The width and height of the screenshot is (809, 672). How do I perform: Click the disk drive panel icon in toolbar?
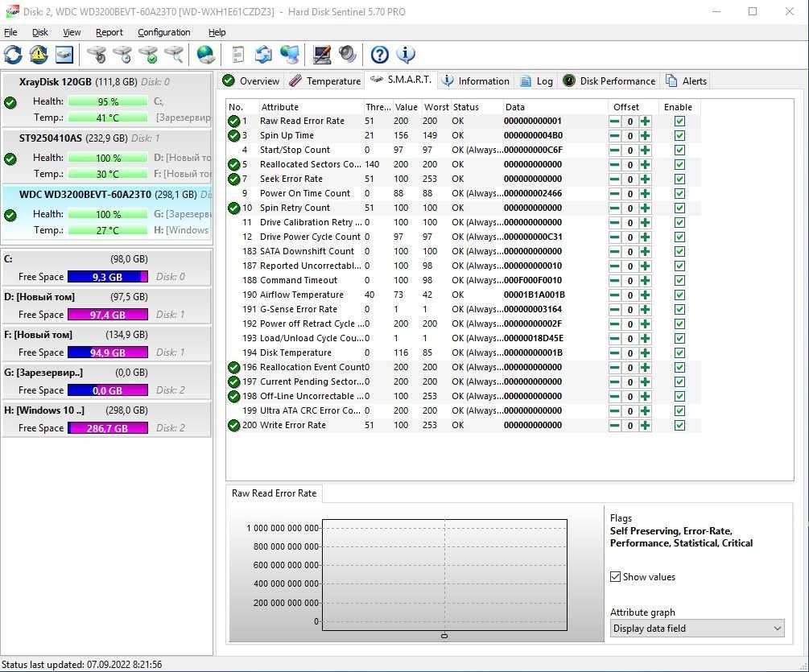(x=64, y=55)
